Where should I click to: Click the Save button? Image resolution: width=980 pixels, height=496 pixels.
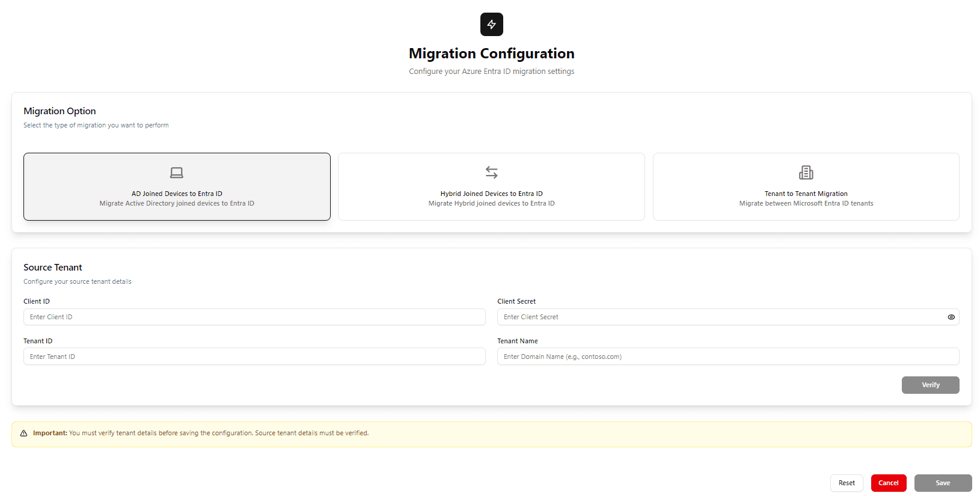coord(943,483)
